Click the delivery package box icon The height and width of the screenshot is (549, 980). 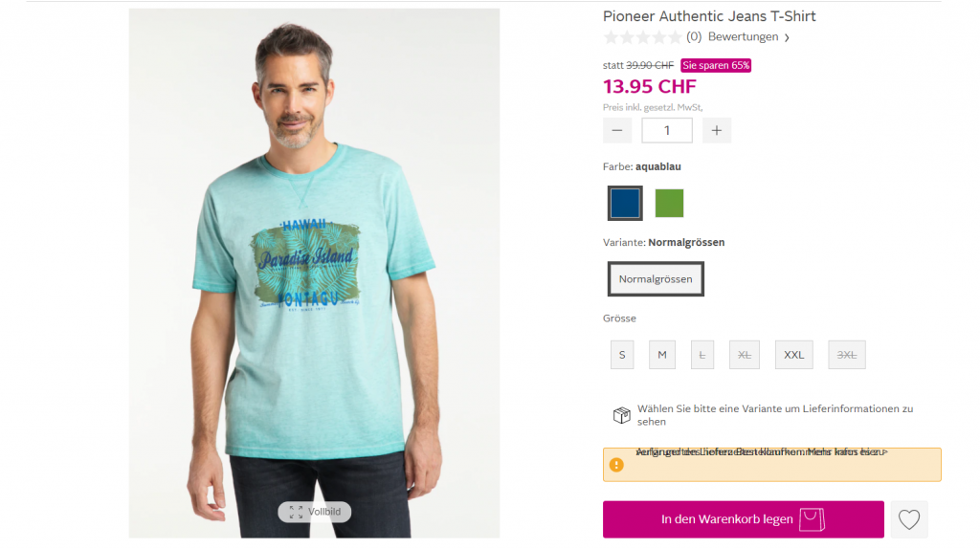point(621,415)
